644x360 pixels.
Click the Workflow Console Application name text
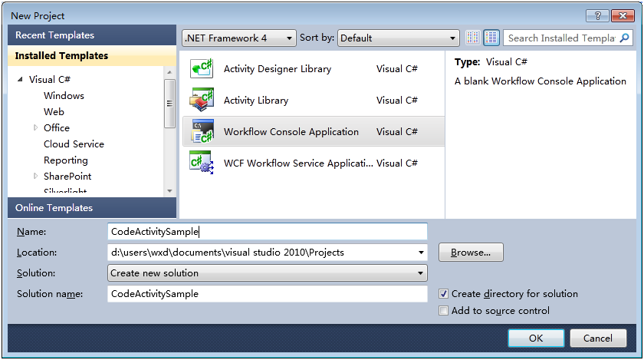click(291, 132)
